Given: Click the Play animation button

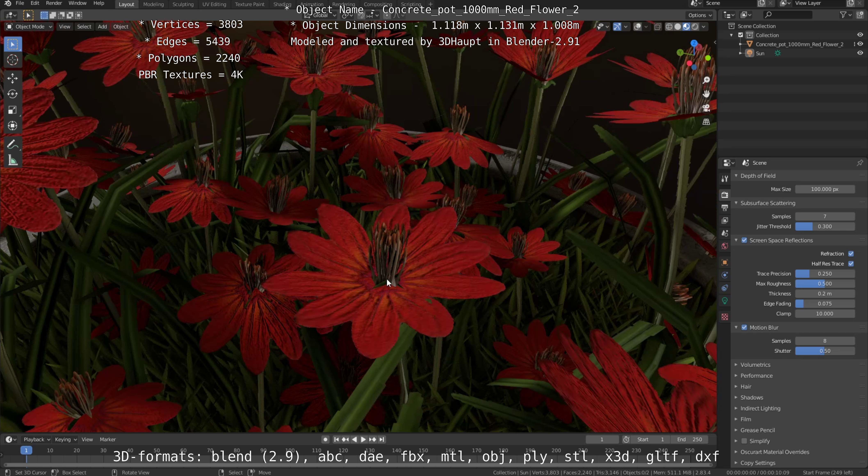Looking at the screenshot, I should click(363, 439).
